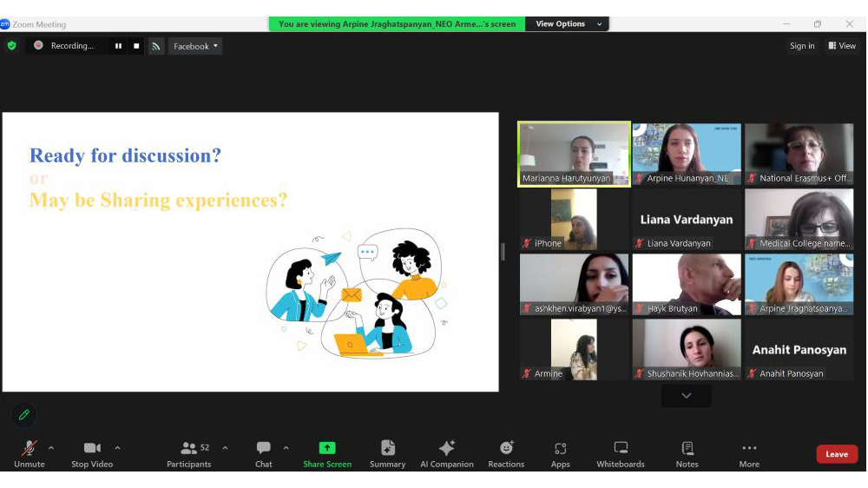868x488 pixels.
Task: Switch layout using the View button
Action: click(x=842, y=46)
